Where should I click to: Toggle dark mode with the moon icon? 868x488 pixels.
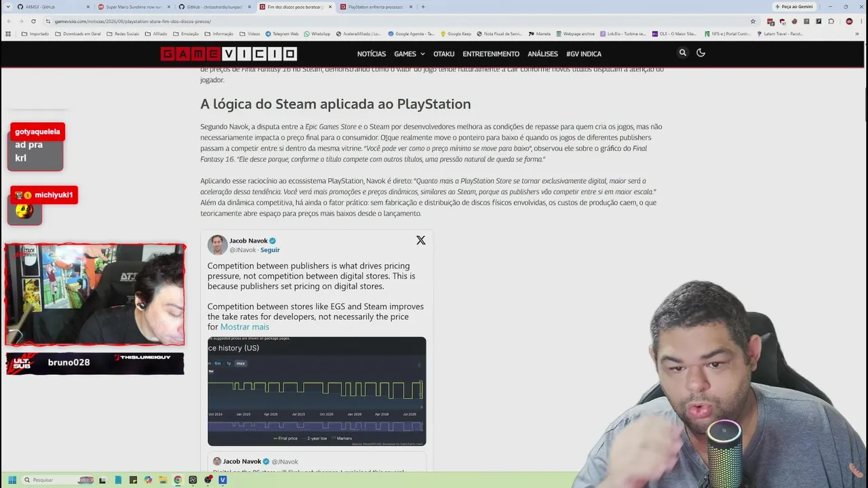pos(701,53)
